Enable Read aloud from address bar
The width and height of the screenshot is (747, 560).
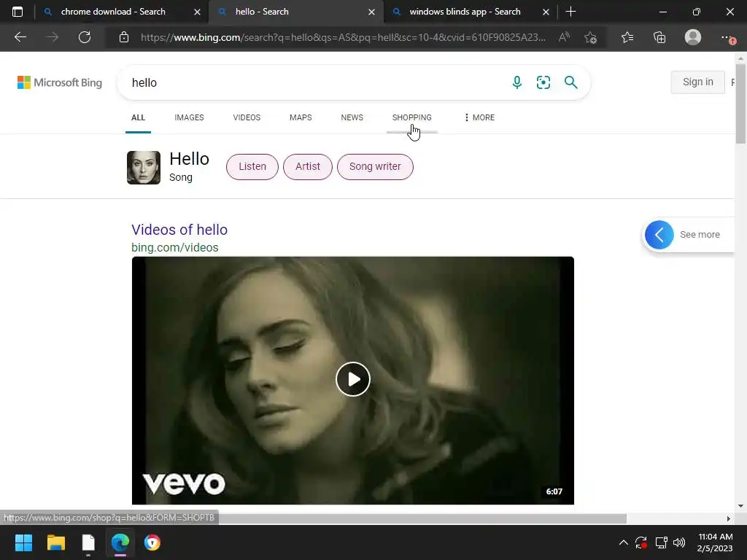564,37
